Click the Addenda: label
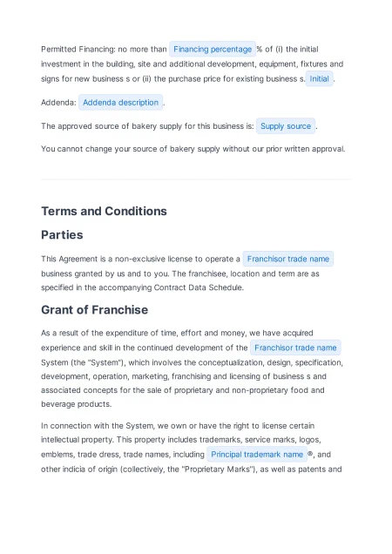 click(58, 103)
